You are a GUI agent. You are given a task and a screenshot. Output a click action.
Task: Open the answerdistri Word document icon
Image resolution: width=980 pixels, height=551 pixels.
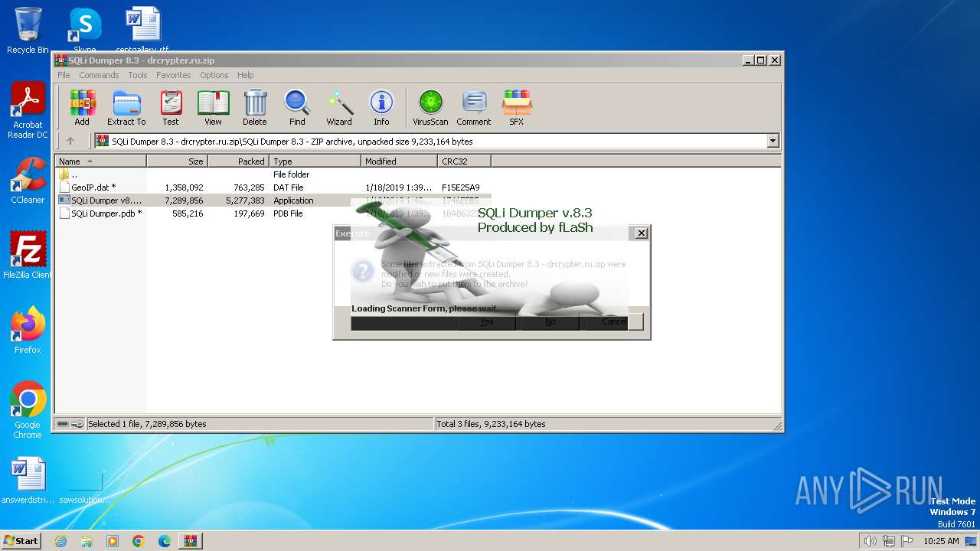[28, 481]
